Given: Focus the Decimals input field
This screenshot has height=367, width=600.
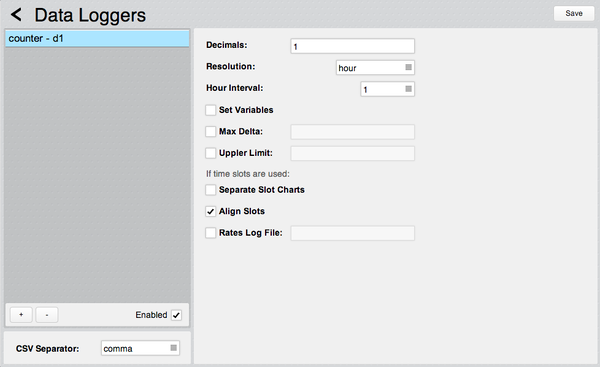Looking at the screenshot, I should pos(352,46).
